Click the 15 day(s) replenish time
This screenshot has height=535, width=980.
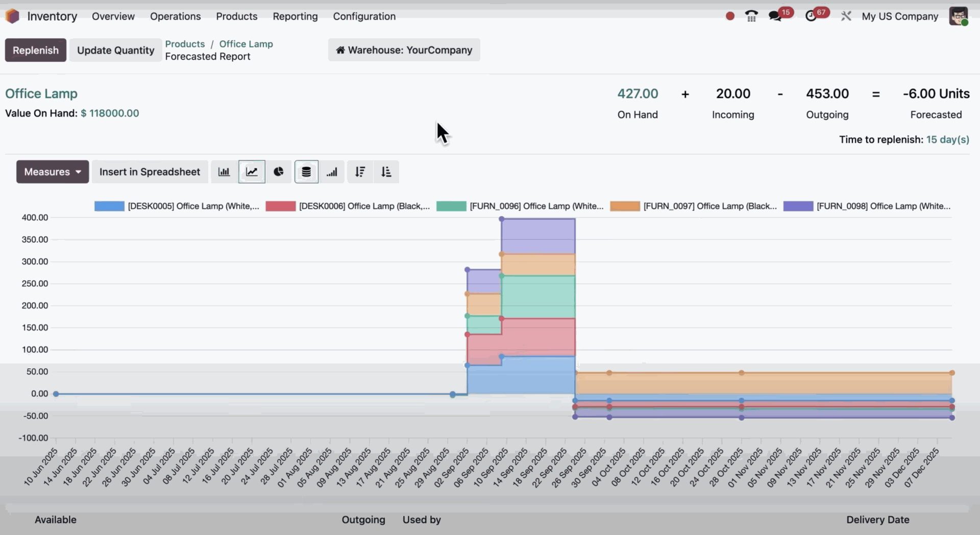tap(948, 139)
